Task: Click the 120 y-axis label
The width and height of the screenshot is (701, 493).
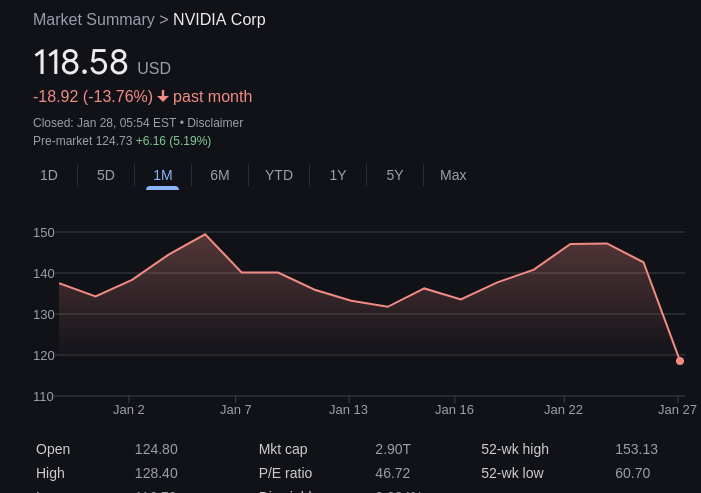Action: [44, 356]
